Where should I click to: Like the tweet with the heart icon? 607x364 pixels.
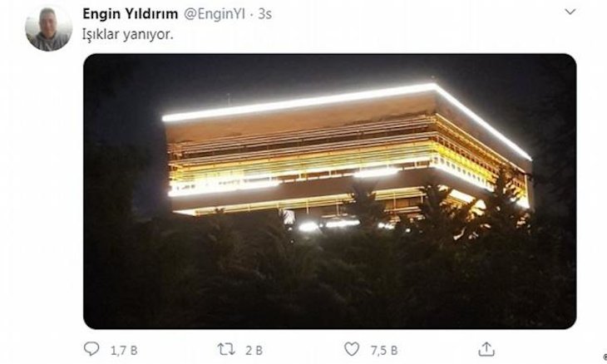pos(352,349)
